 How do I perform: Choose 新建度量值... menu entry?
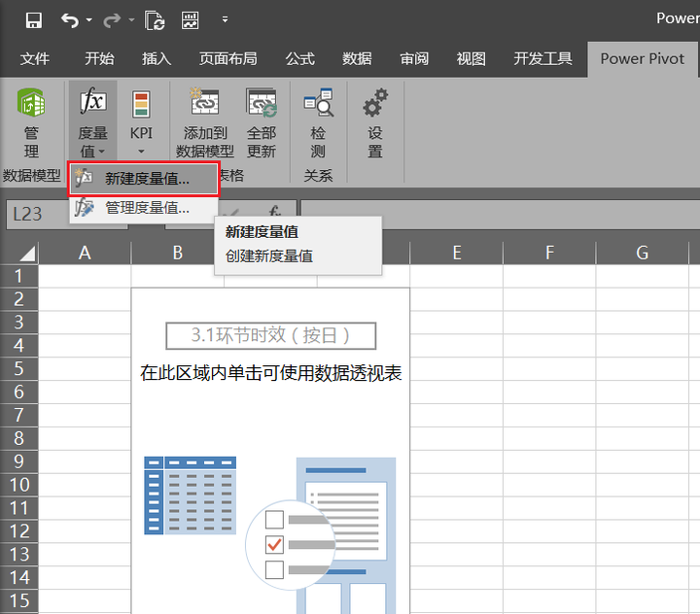(144, 179)
